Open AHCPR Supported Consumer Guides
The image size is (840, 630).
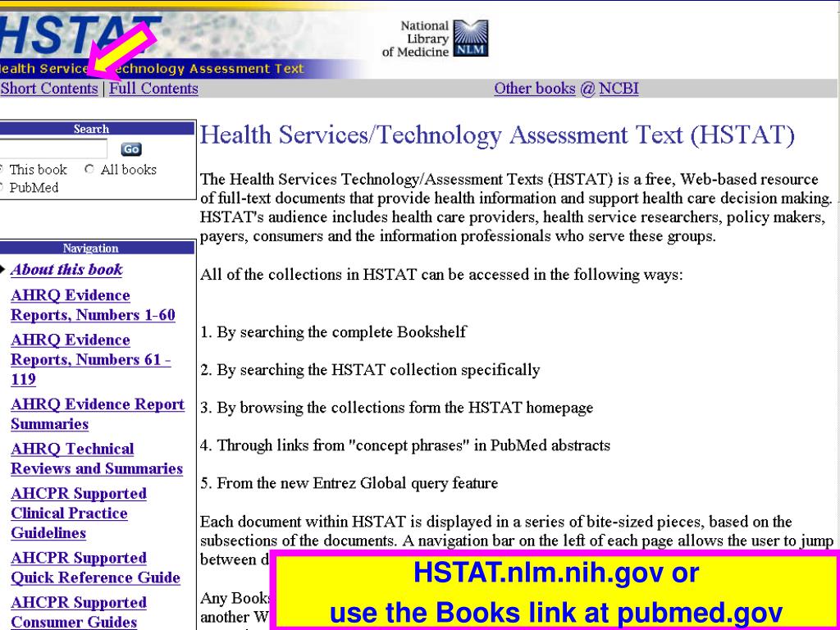tap(78, 612)
